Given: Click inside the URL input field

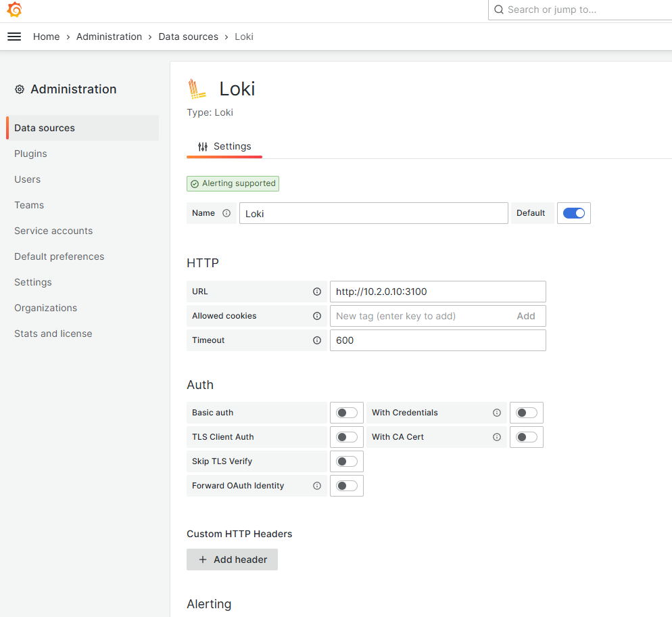Looking at the screenshot, I should (x=437, y=291).
